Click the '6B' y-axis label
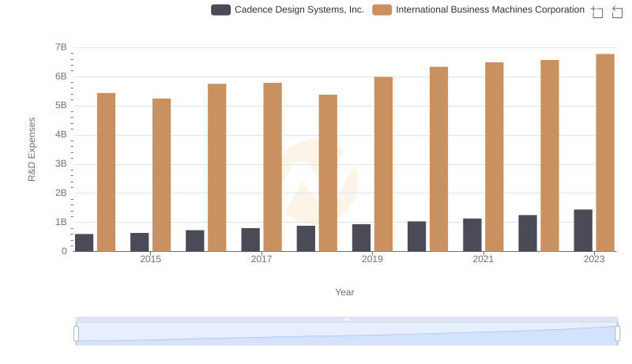The height and width of the screenshot is (364, 632). [x=61, y=76]
